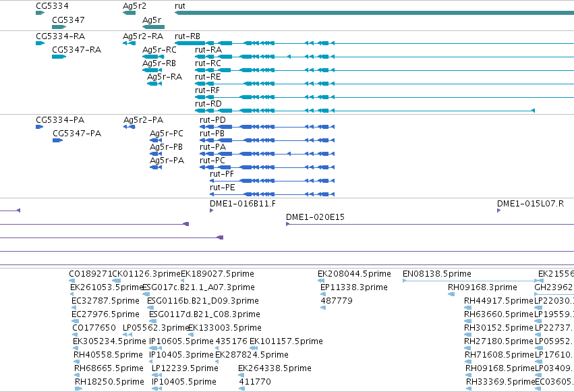Click the Ag5r gene label
This screenshot has height=392, width=574.
pos(152,20)
